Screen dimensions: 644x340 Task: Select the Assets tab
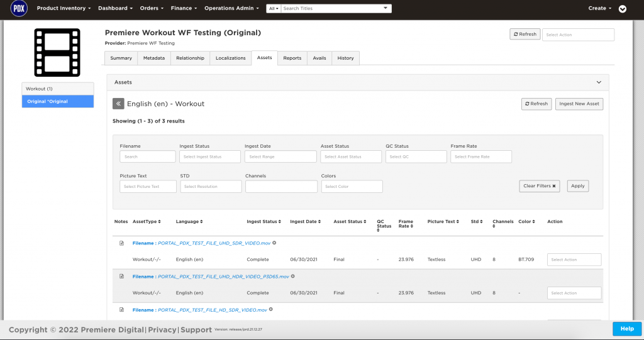265,58
